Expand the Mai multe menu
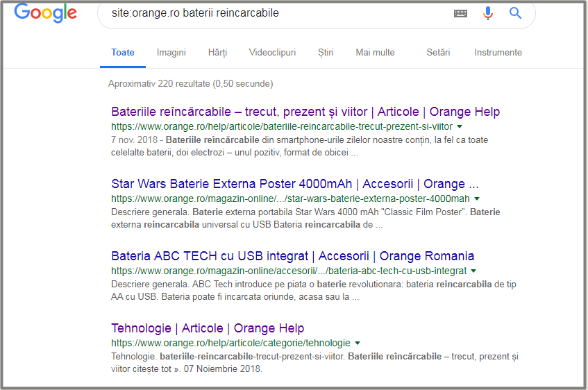588x390 pixels. click(375, 53)
